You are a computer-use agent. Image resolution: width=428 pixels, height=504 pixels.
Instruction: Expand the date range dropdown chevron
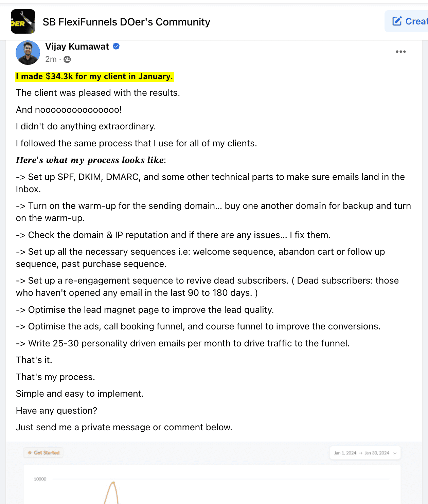click(x=395, y=453)
